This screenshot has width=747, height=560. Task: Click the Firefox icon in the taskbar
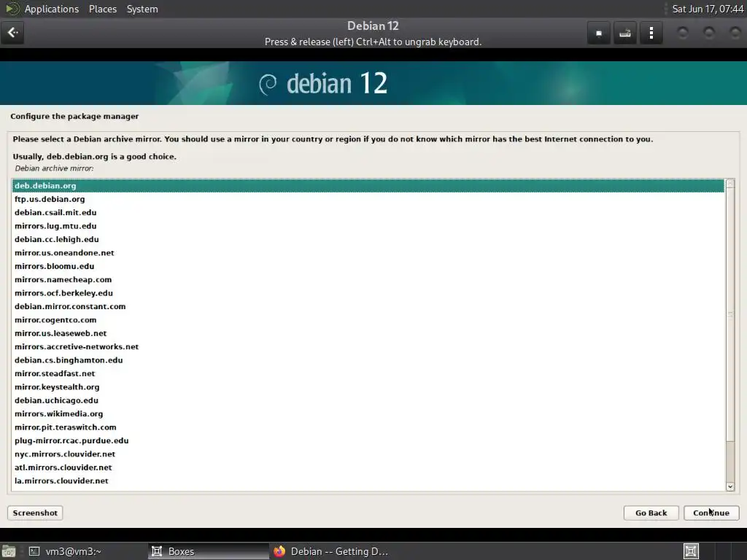[x=279, y=551]
